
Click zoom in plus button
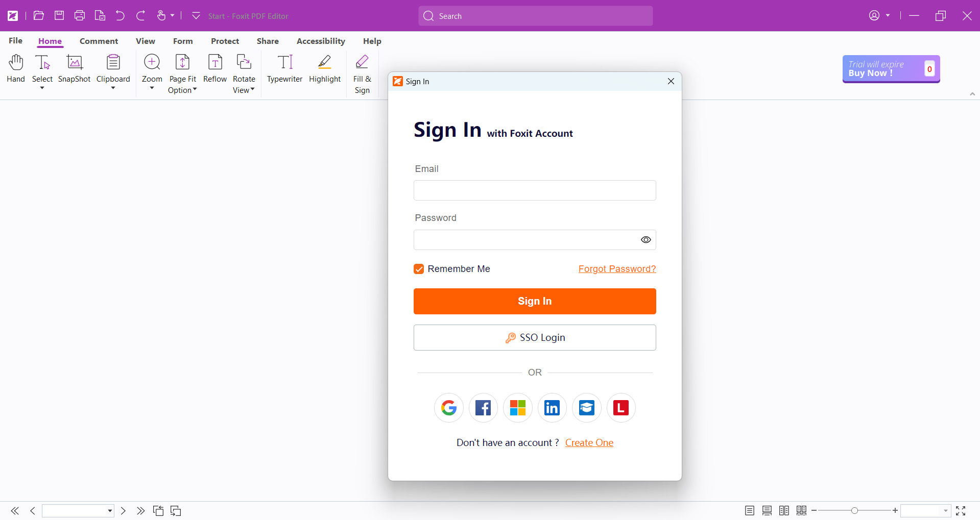895,511
